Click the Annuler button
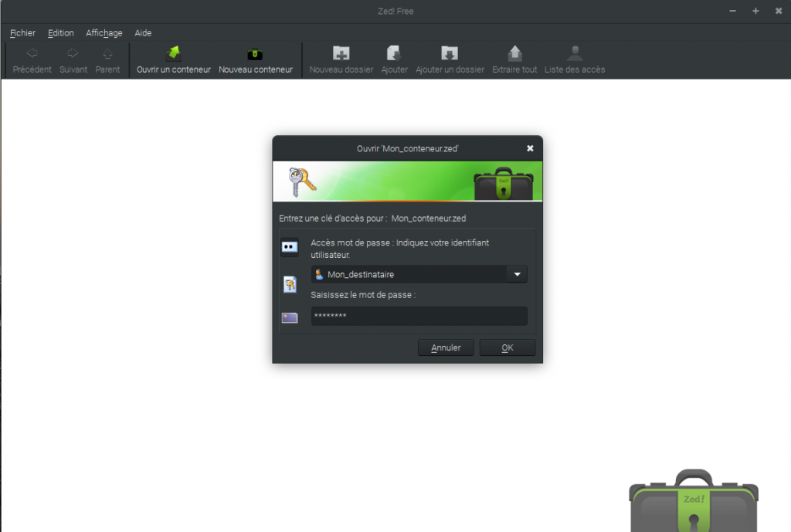791x532 pixels. tap(446, 347)
